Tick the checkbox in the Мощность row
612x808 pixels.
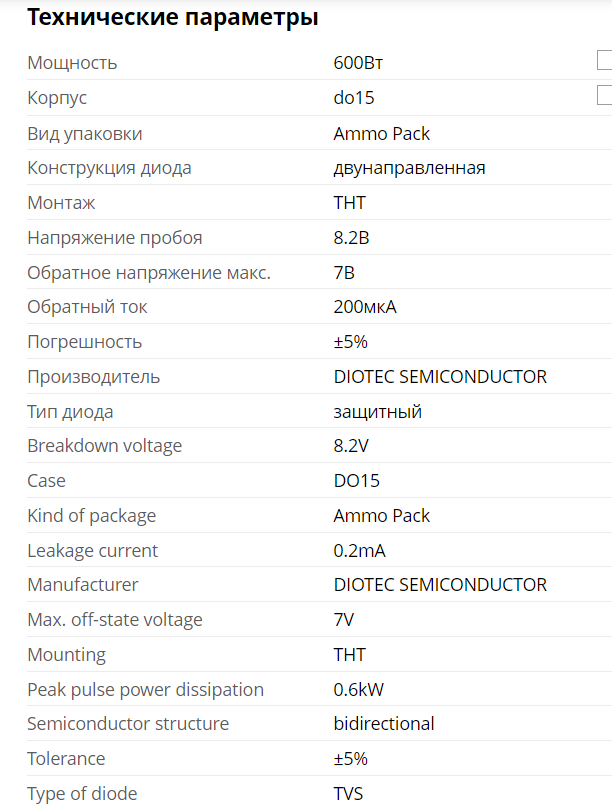coord(604,61)
